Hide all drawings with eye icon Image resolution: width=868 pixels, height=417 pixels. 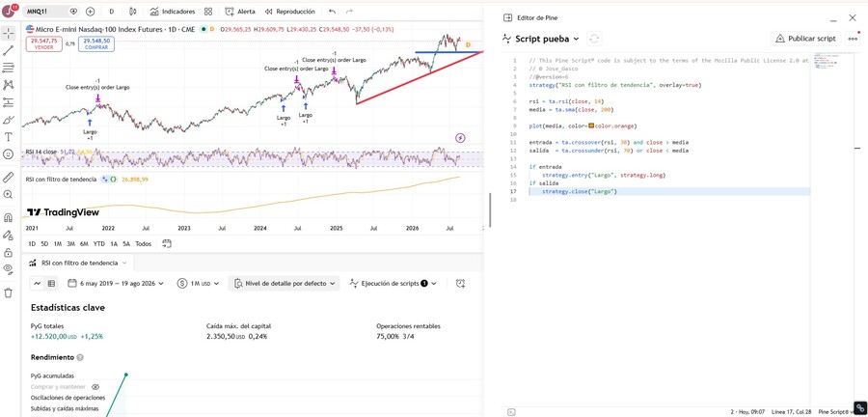click(x=9, y=269)
